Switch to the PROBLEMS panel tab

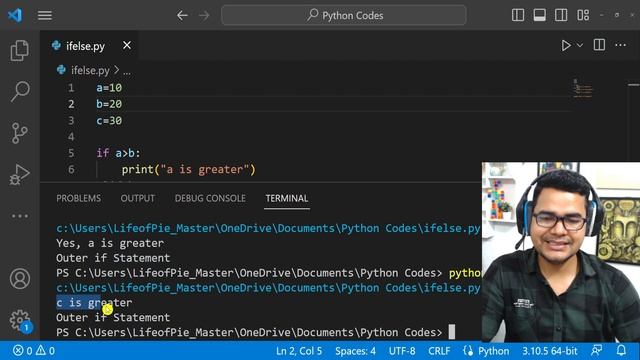click(78, 198)
